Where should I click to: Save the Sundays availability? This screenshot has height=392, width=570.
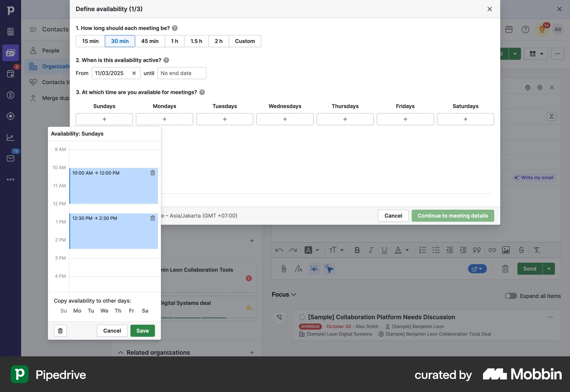pos(142,331)
